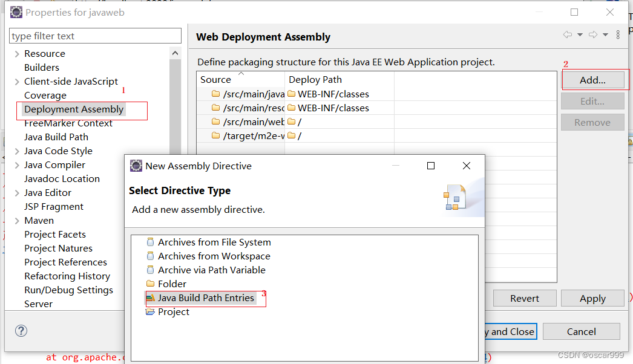
Task: Open the properties view menu (three dots)
Action: click(618, 35)
